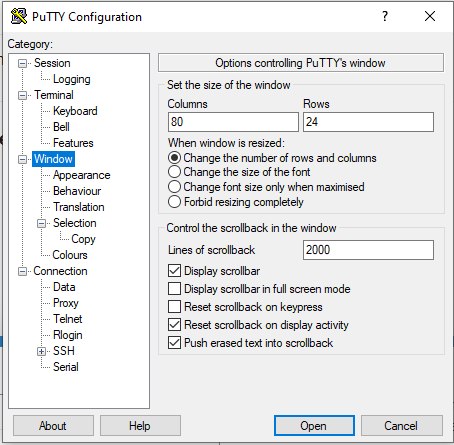Viewport: 454px width, 445px height.
Task: Collapse the Terminal tree node
Action: point(22,95)
